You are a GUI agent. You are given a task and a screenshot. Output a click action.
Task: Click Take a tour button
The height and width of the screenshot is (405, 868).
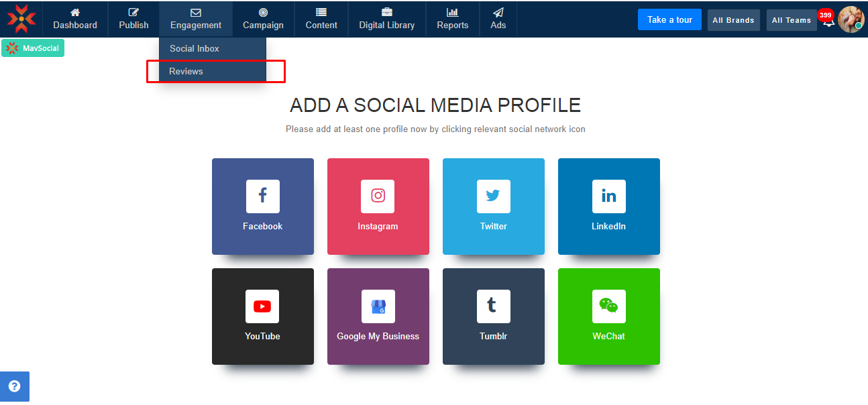(x=669, y=19)
